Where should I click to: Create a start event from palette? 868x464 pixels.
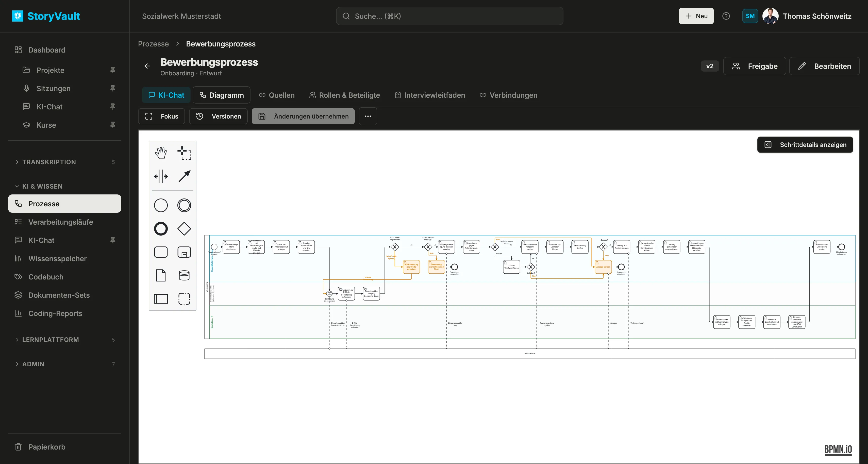[x=161, y=206]
